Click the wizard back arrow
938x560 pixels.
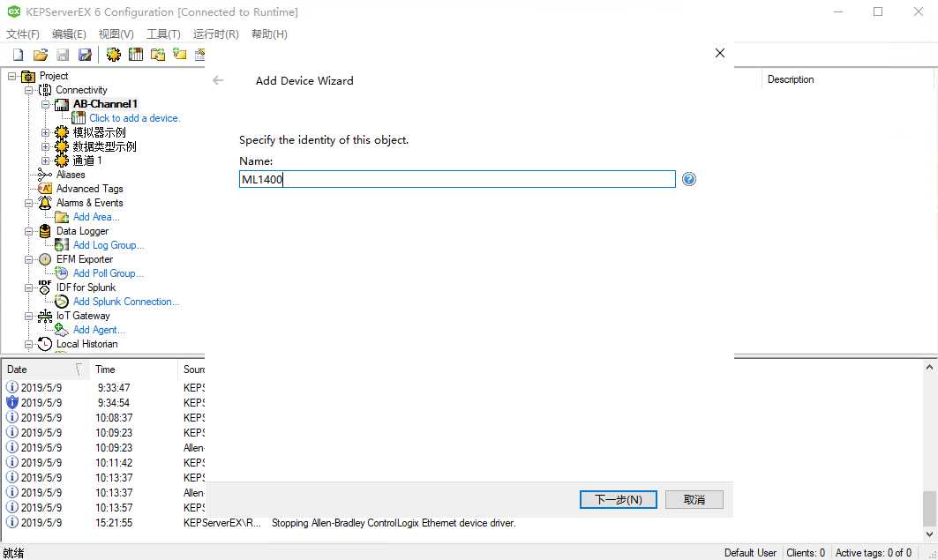[x=218, y=80]
